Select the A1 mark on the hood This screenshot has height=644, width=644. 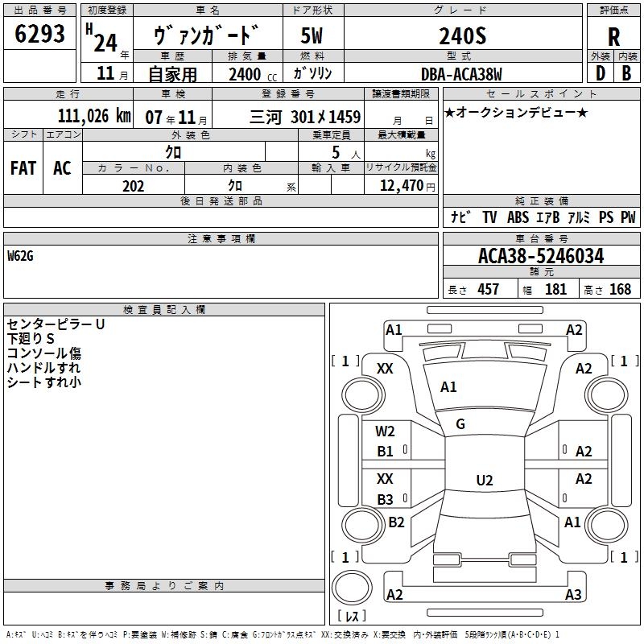pos(448,387)
